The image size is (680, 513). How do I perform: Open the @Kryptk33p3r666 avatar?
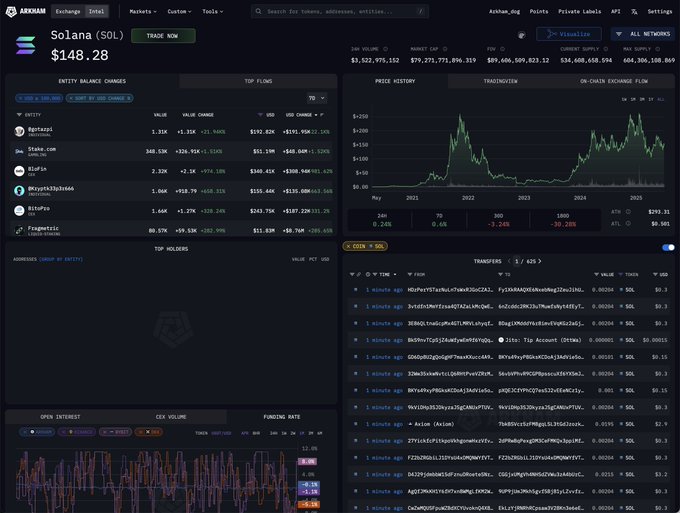tap(19, 191)
